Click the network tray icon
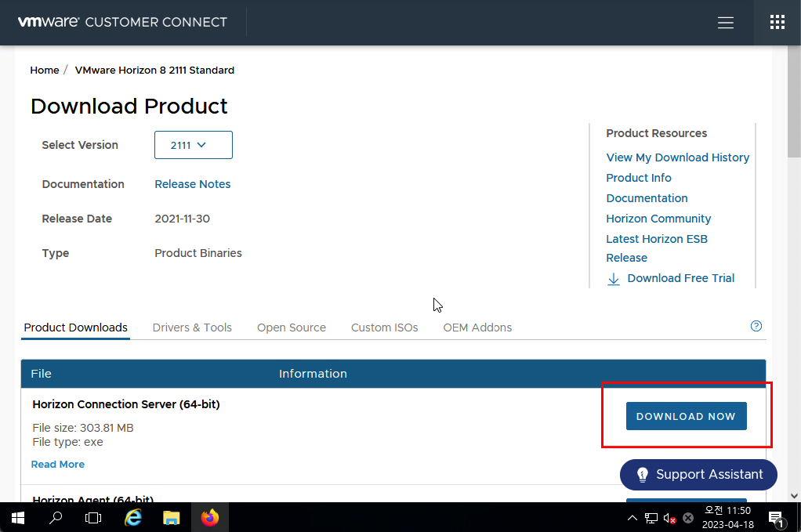The width and height of the screenshot is (801, 532). [651, 518]
